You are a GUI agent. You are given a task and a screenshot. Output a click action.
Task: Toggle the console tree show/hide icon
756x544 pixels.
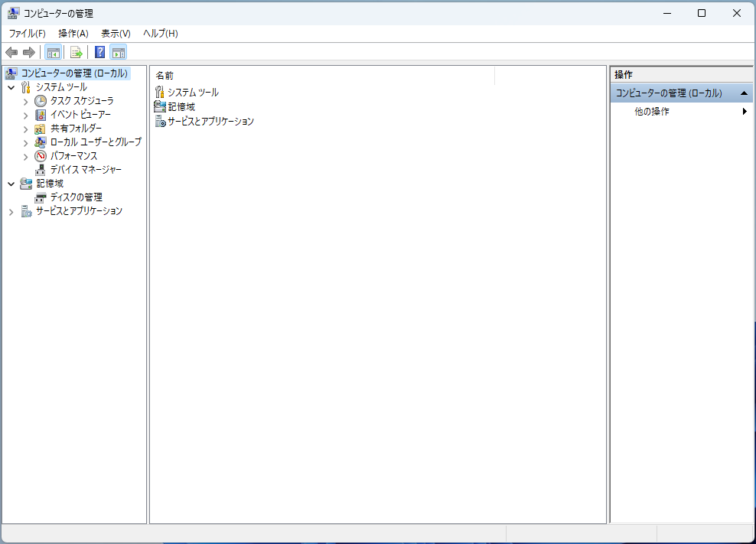pos(53,52)
